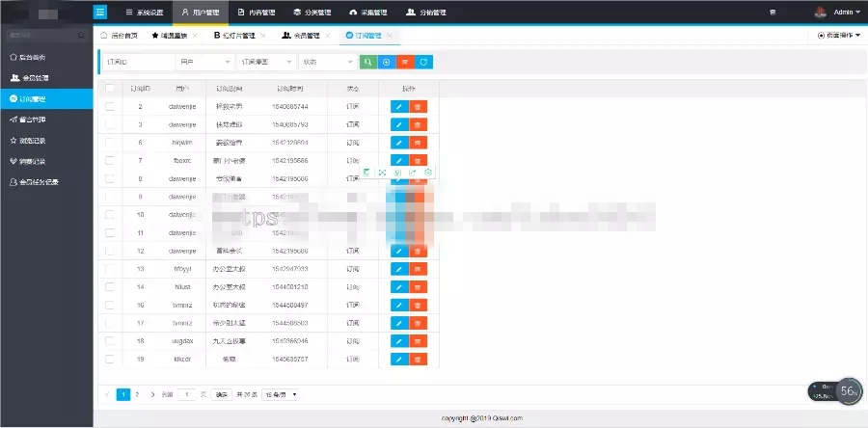Screen dimensions: 868x428
Task: Open 分类管理 in top navigation
Action: (312, 13)
